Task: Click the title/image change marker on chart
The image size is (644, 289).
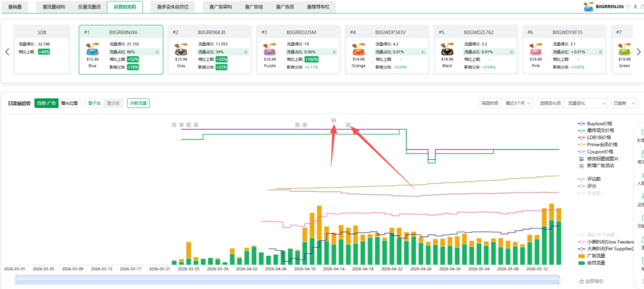Action: click(334, 120)
